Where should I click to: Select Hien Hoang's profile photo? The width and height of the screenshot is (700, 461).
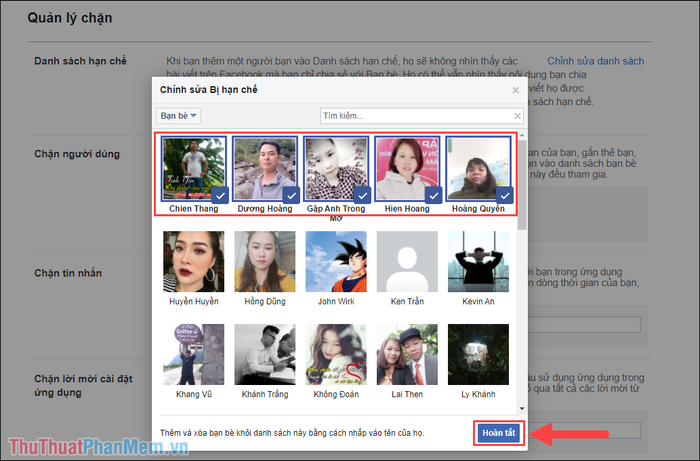pos(407,168)
